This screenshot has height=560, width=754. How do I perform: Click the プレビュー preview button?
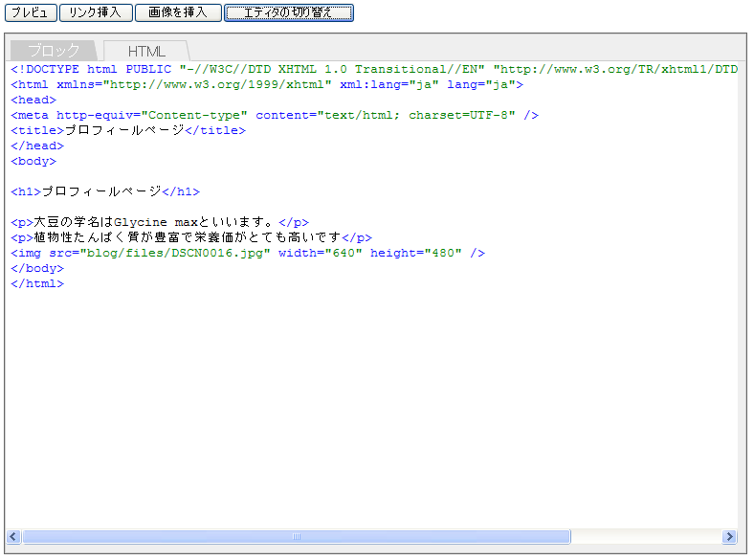pos(31,12)
